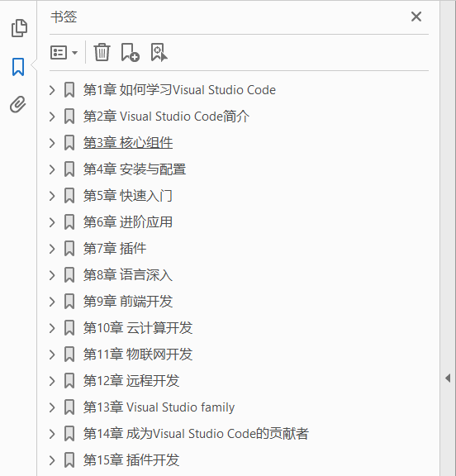This screenshot has width=456, height=476.
Task: Open bookmark 第11章 物联网开发
Action: pyautogui.click(x=138, y=355)
